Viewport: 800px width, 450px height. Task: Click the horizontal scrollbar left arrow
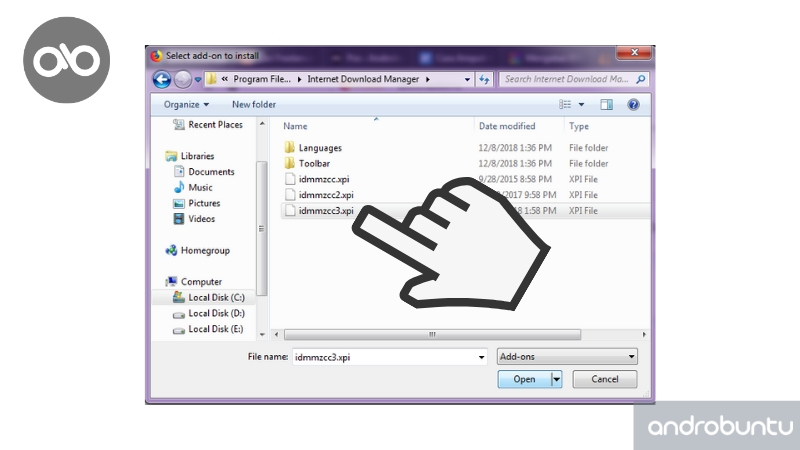(277, 335)
